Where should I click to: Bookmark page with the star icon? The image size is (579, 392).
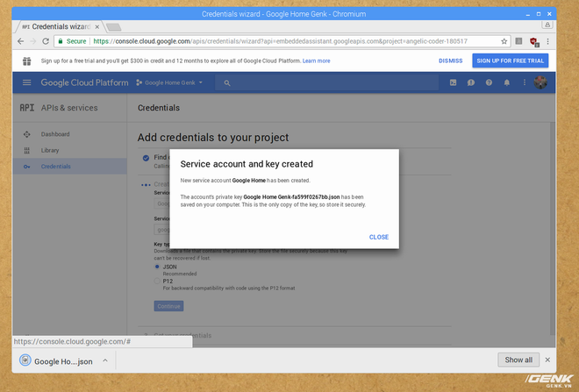504,41
